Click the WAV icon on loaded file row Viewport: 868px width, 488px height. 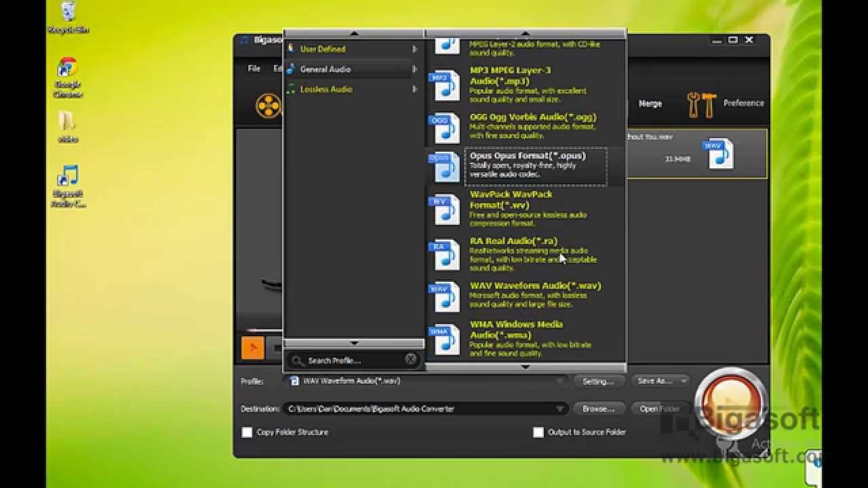point(719,153)
